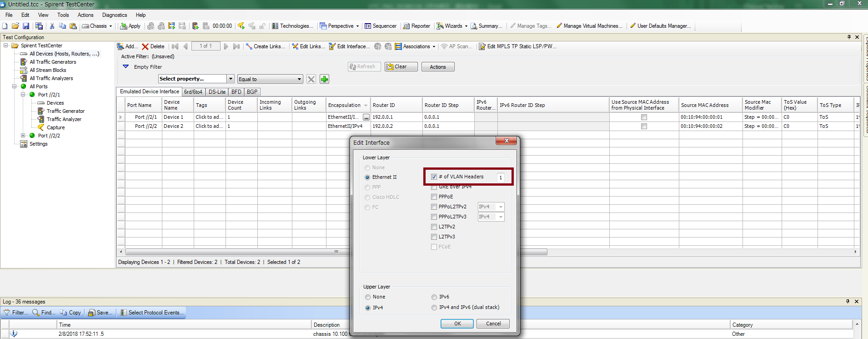Click the Cut scissors icon
This screenshot has height=339, width=868.
coord(52,26)
